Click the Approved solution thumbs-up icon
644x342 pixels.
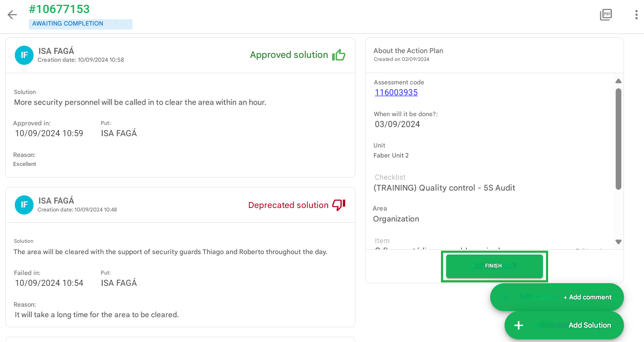339,55
